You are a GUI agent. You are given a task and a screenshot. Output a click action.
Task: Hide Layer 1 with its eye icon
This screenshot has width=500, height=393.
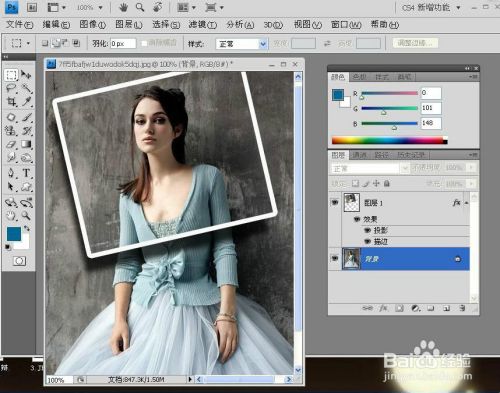(x=335, y=203)
